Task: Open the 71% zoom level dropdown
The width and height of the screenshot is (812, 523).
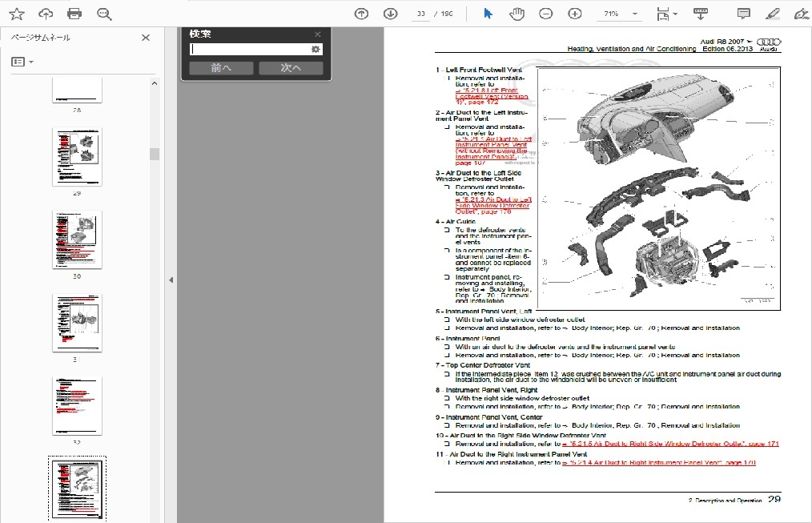Action: [x=635, y=14]
